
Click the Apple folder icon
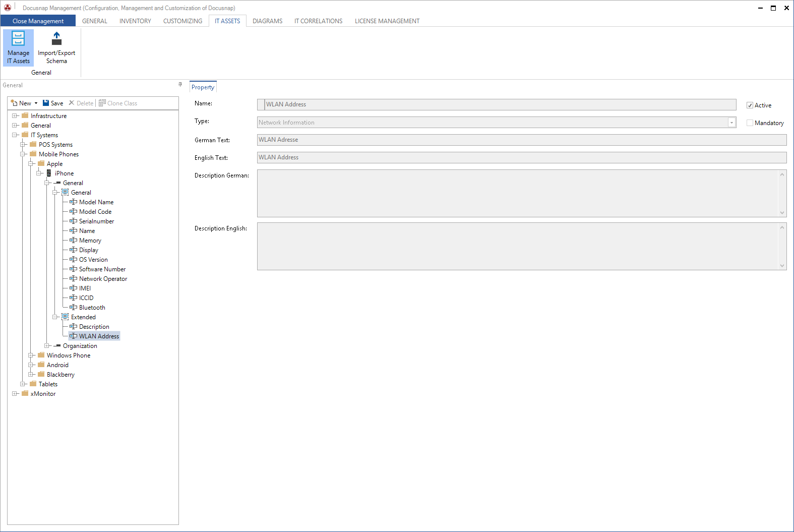click(x=41, y=163)
